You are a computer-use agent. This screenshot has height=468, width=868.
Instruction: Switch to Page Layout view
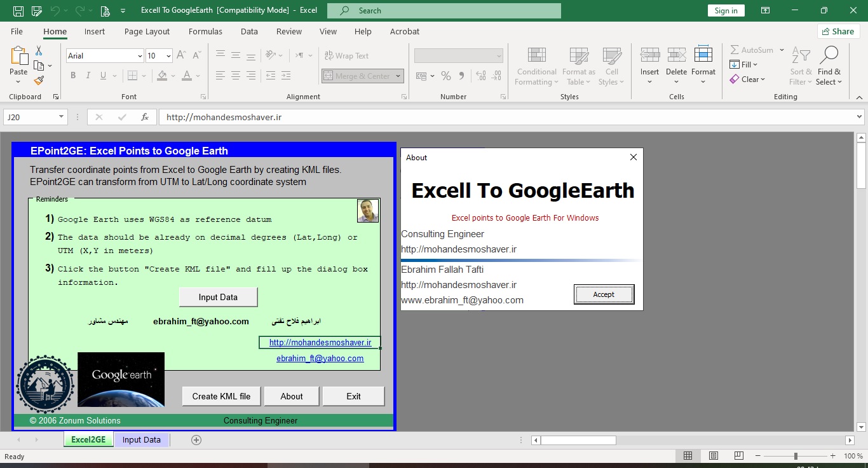point(714,456)
